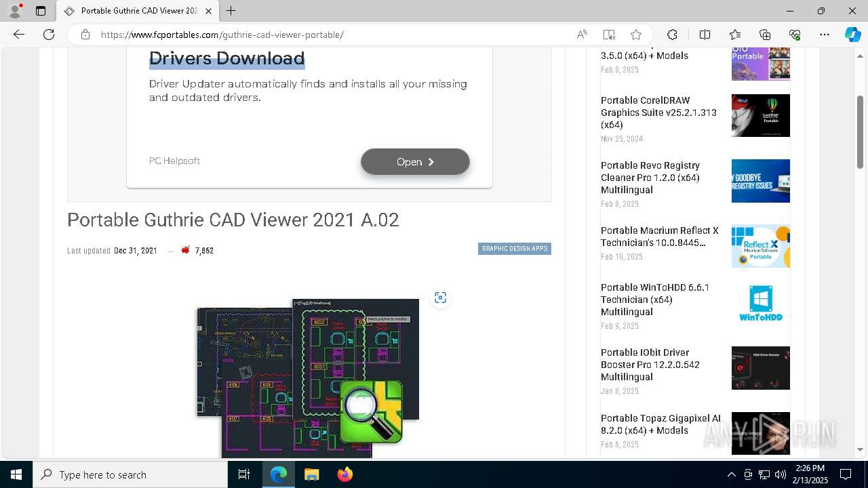Open the Graphic Design Apps category tag
The width and height of the screenshot is (868, 488).
pos(515,249)
